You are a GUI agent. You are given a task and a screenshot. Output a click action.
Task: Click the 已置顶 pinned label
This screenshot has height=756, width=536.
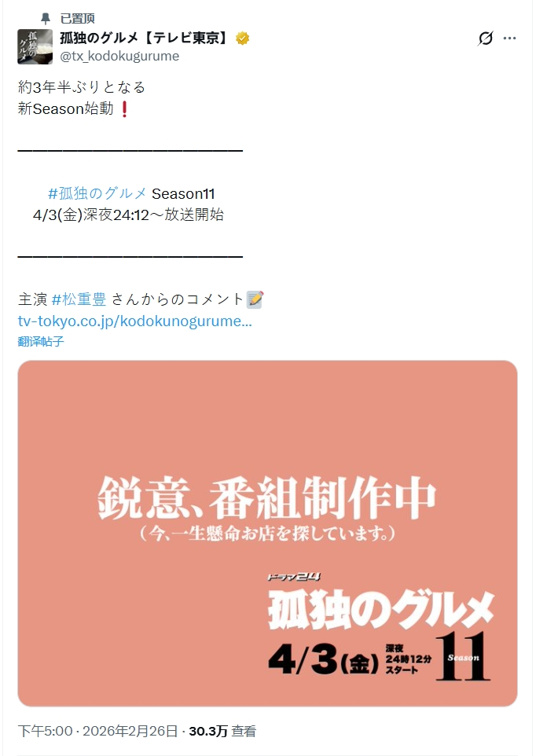(x=77, y=19)
